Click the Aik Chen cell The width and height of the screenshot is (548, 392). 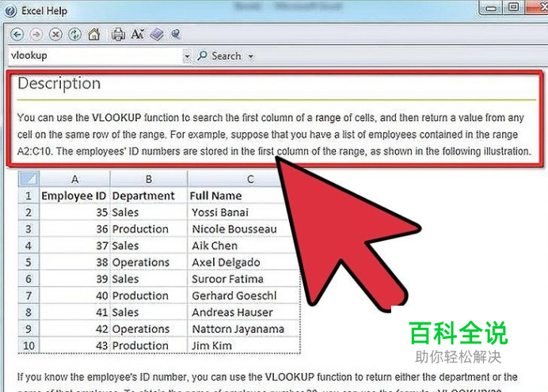point(241,246)
